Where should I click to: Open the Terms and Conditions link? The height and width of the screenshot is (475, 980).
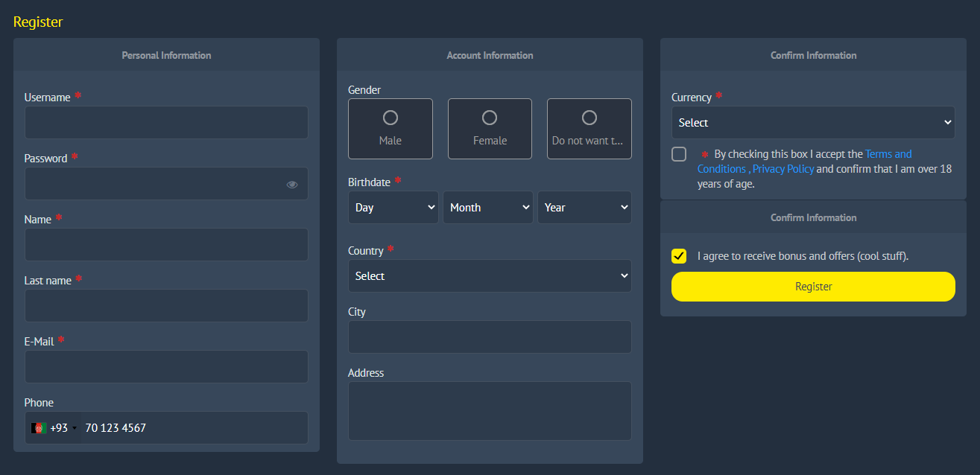click(x=888, y=153)
